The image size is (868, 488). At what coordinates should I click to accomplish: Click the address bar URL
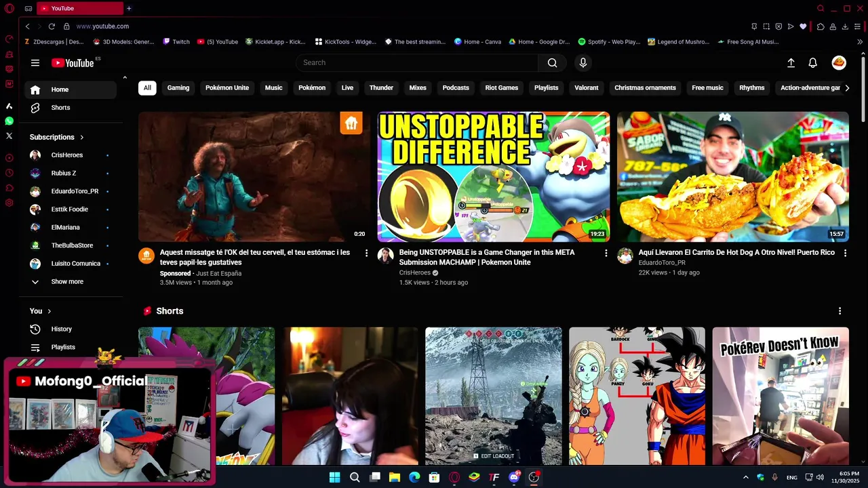pos(102,26)
